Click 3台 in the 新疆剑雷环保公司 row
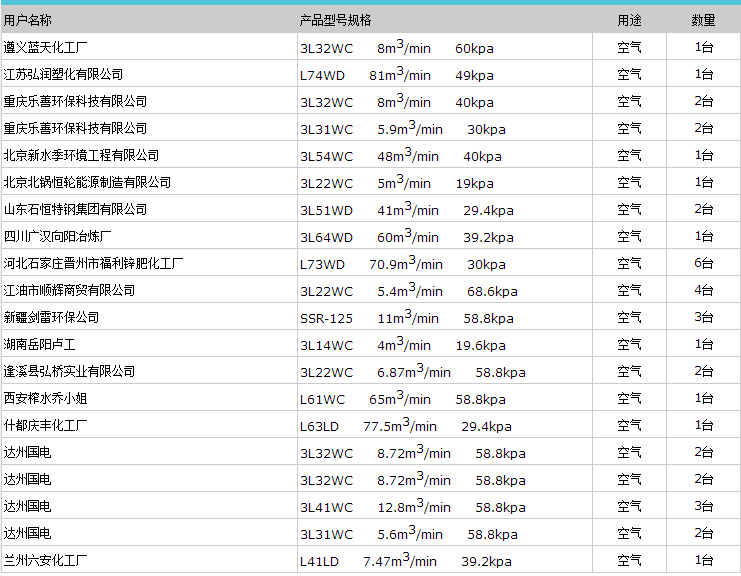Viewport: 741px width, 576px height. coord(703,317)
